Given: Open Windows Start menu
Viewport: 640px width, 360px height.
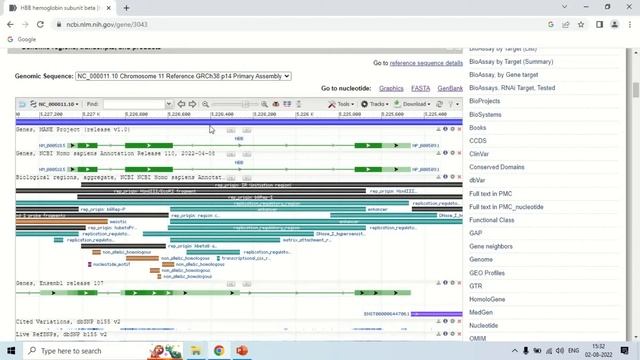Looking at the screenshot, I should click(x=11, y=351).
